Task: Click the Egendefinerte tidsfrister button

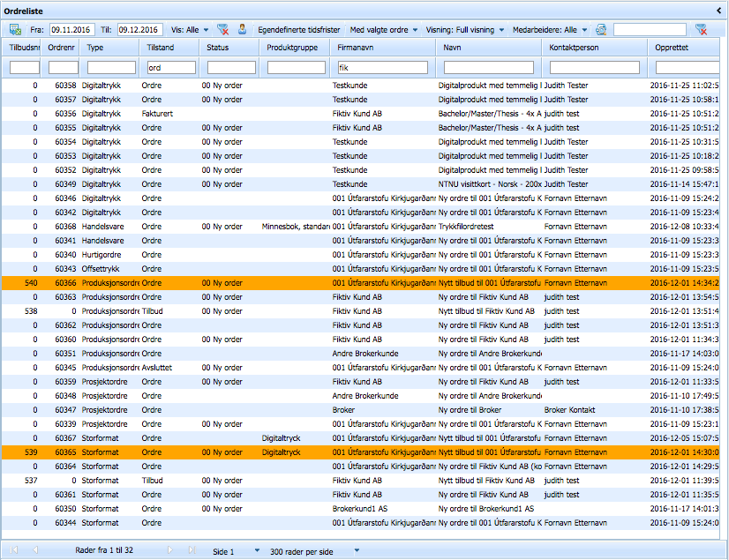Action: click(297, 29)
